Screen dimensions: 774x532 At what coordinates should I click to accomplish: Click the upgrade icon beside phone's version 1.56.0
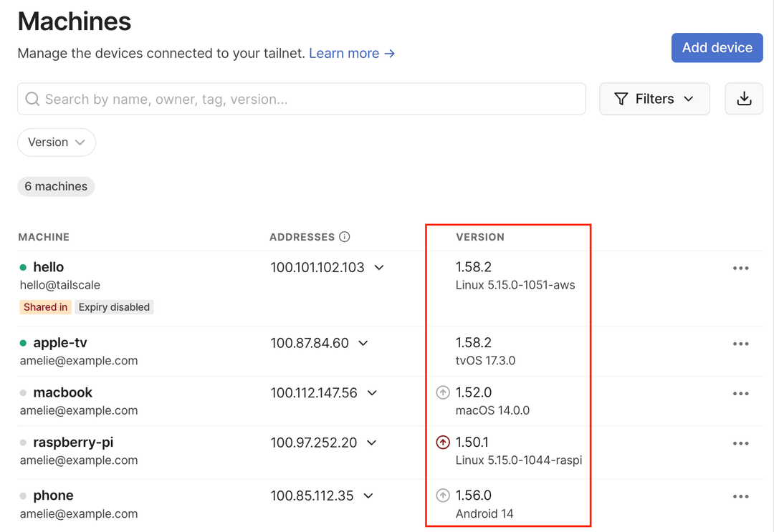point(443,495)
